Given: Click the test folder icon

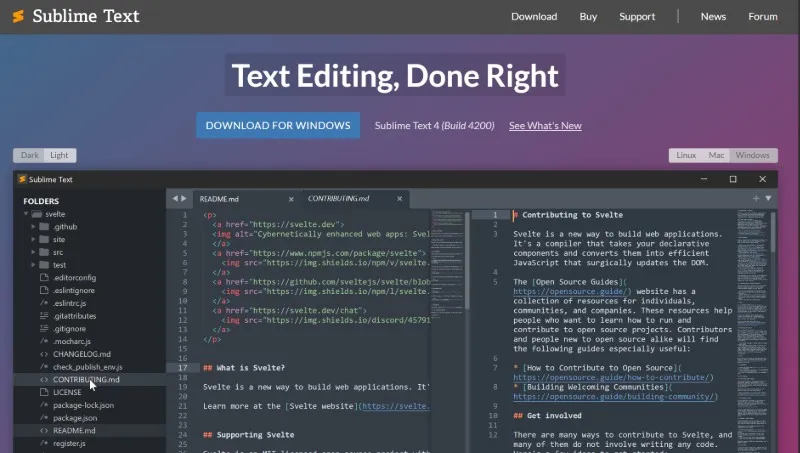Looking at the screenshot, I should coord(44,264).
